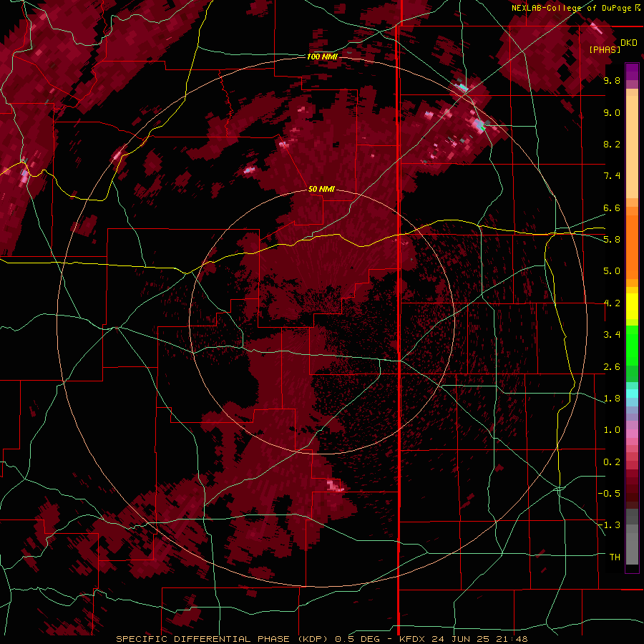Screen dimensions: 644x644
Task: Click the 0.5 DEG elevation text in the caption
Action: [358, 639]
